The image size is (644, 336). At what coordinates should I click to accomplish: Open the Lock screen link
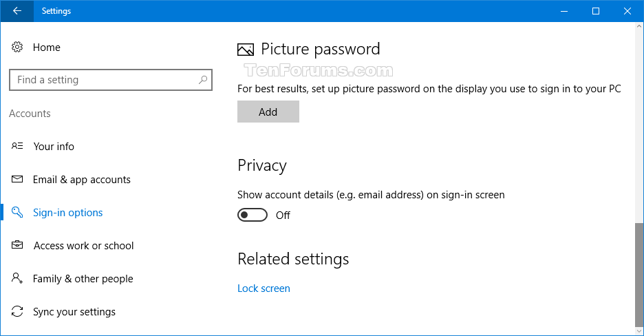tap(264, 288)
